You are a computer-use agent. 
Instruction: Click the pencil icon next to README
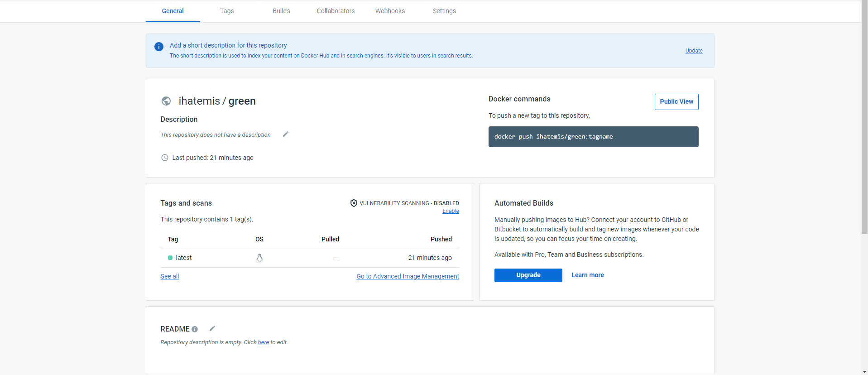(x=212, y=328)
